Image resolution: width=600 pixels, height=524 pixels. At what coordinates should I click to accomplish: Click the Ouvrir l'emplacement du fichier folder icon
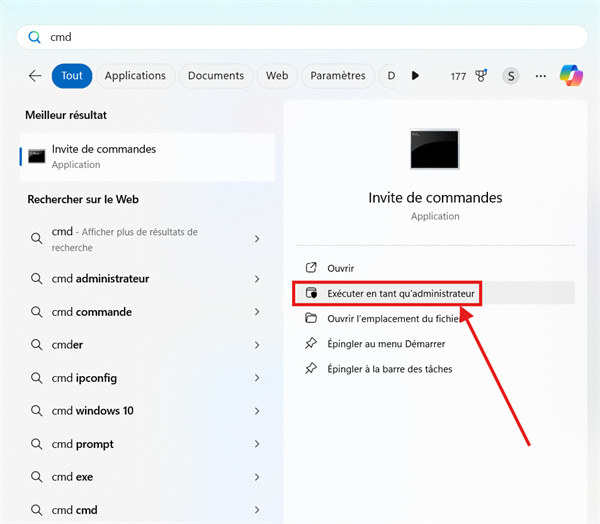(x=310, y=318)
